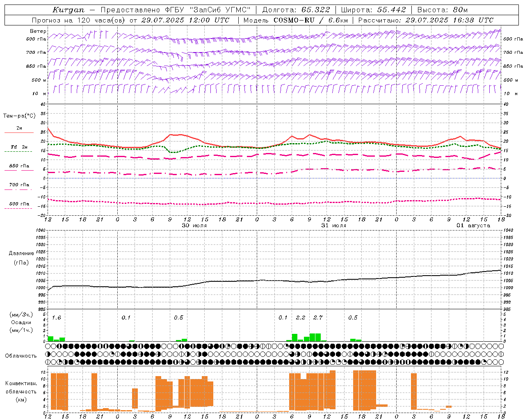Click the Ветер wind panel label
Image resolution: width=525 pixels, height=420 pixels.
tap(38, 31)
